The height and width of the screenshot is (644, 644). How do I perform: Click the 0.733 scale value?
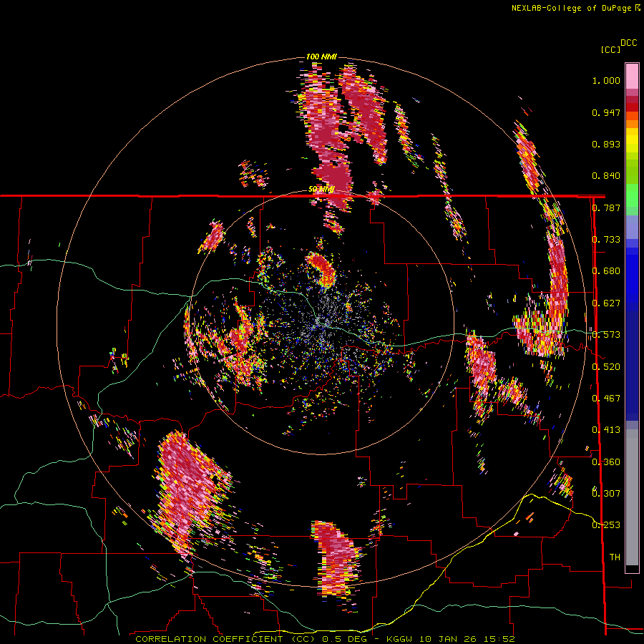click(x=606, y=240)
